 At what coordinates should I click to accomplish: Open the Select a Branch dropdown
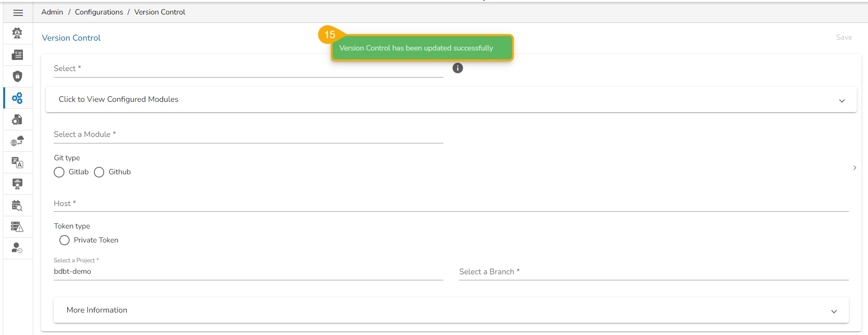654,272
